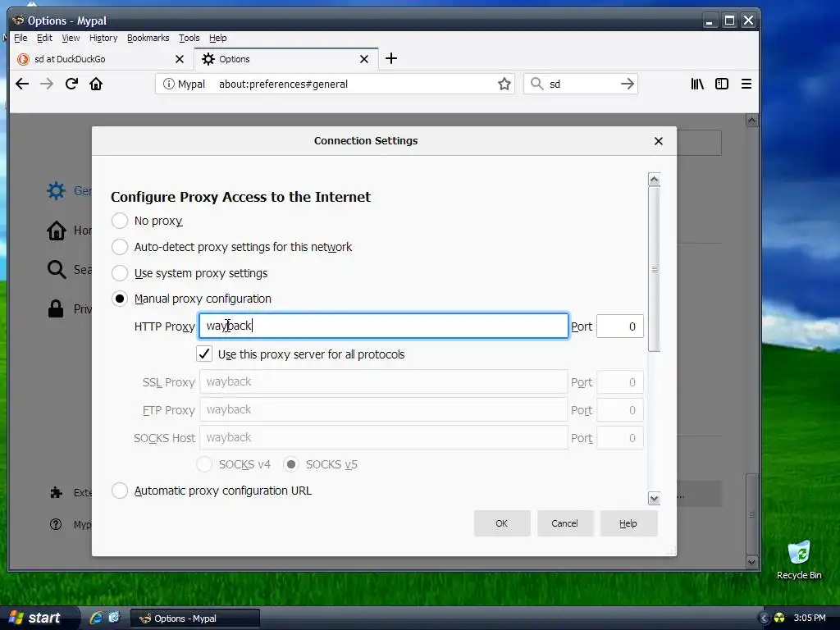Click the search box containing sd
This screenshot has height=630, width=840.
582,84
